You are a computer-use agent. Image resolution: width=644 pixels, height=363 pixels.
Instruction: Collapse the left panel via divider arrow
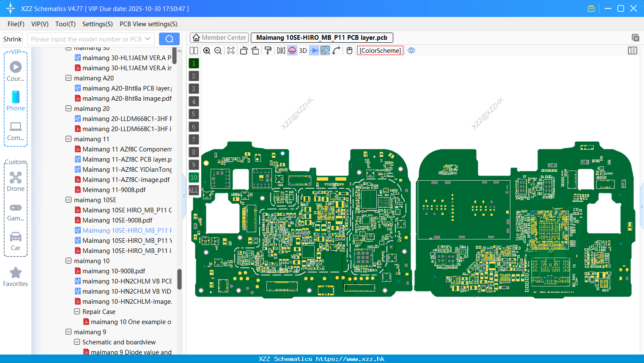[x=184, y=195]
